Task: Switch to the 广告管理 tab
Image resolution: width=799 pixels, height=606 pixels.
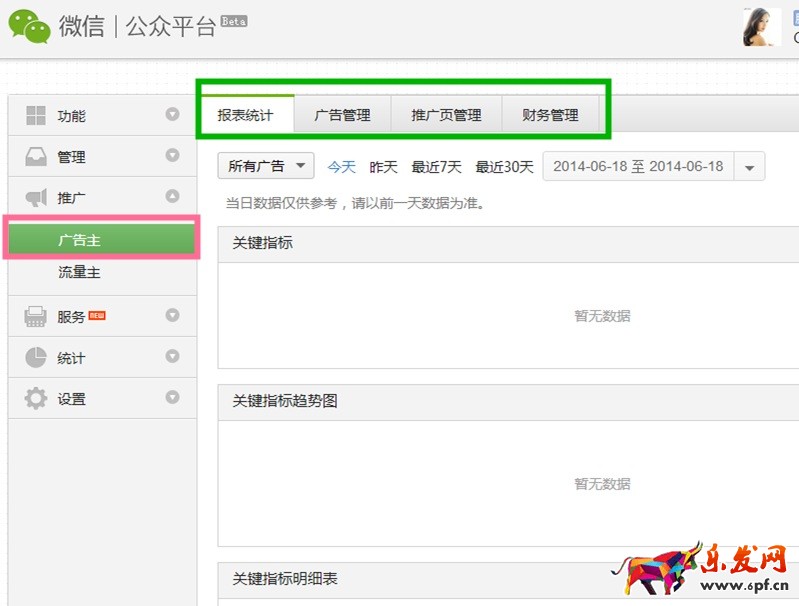Action: coord(342,115)
